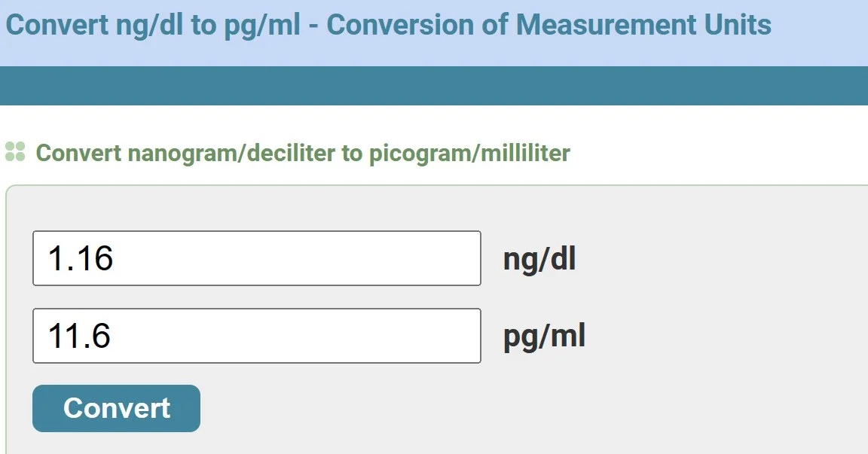Click the Convert button
The height and width of the screenshot is (454, 868).
click(x=116, y=408)
